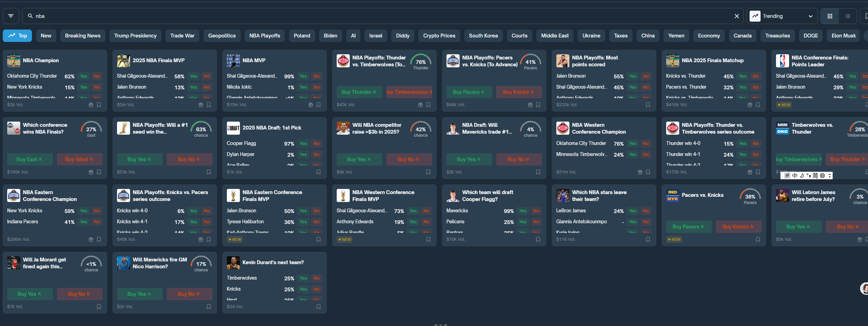
Task: Click the gift icon on 2025 NBA Finals MVP card
Action: coord(201,105)
